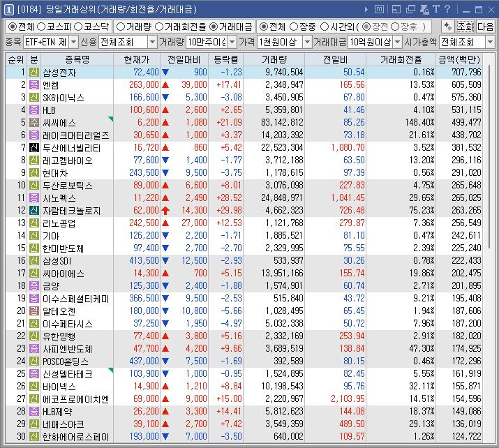Click the 현재가 column header

point(137,59)
